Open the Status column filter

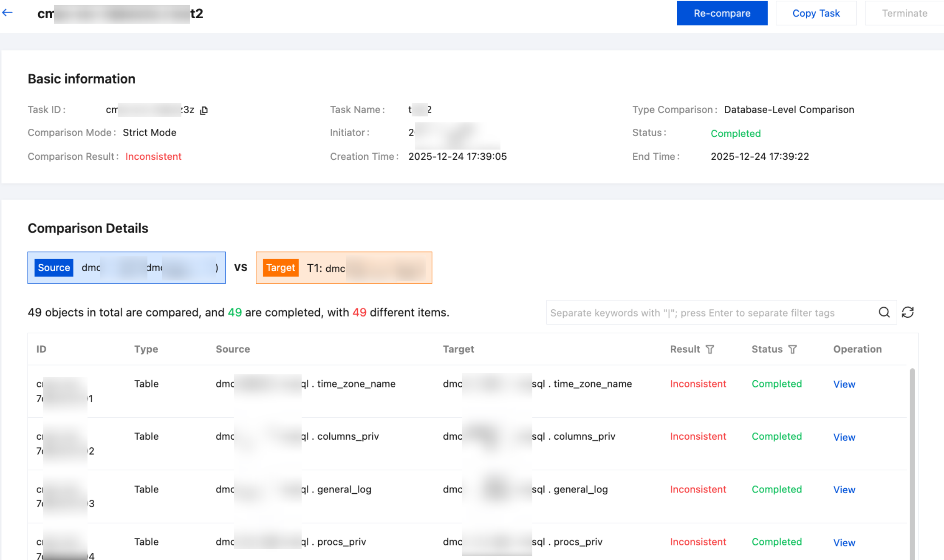(x=792, y=349)
